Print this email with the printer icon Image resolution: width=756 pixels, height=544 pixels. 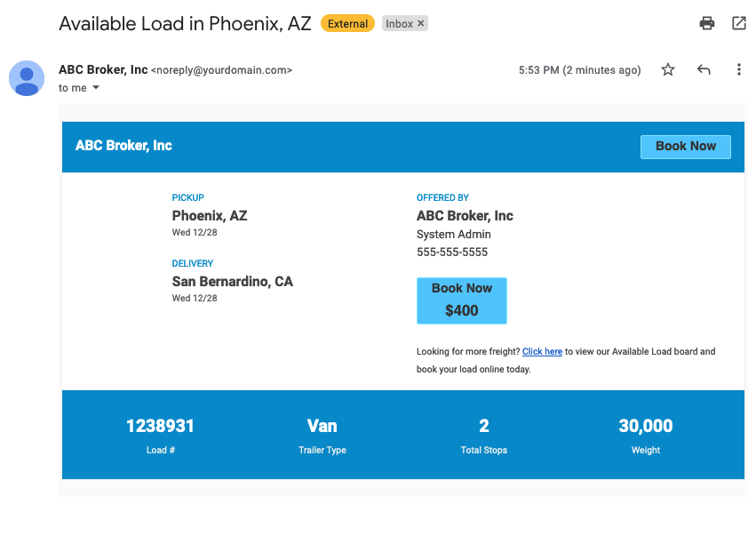coord(707,23)
